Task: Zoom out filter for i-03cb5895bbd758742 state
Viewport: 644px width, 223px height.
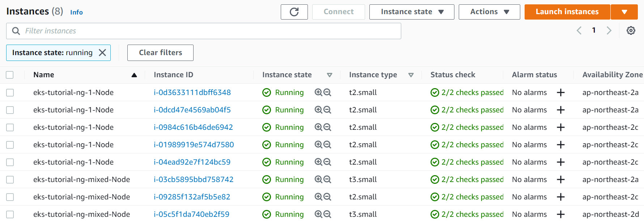Action: coord(327,179)
